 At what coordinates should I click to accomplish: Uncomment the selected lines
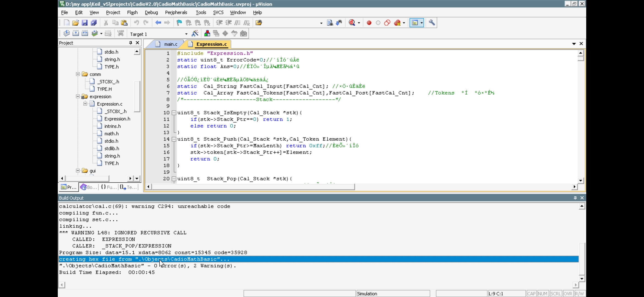point(247,23)
